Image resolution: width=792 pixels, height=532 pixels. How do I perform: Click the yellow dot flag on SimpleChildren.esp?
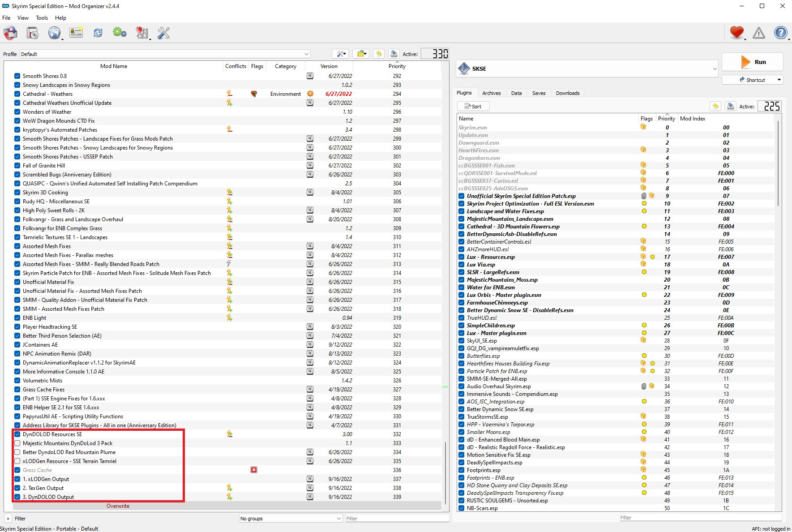(x=644, y=325)
